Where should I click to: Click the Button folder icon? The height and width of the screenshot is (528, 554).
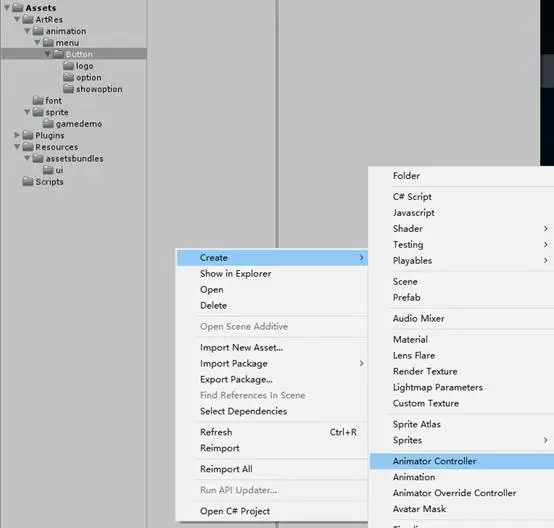click(x=58, y=54)
